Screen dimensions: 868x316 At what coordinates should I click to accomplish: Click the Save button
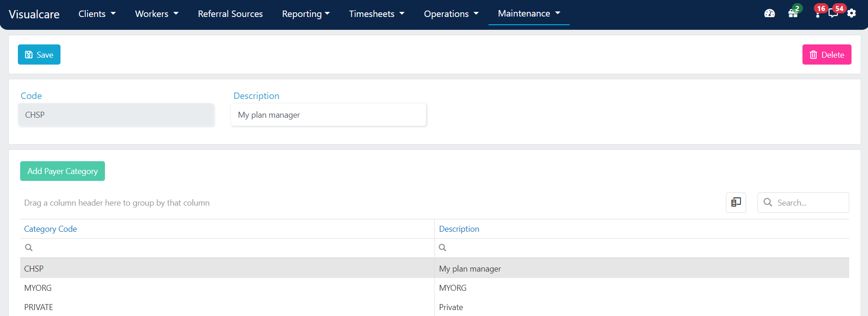click(39, 54)
